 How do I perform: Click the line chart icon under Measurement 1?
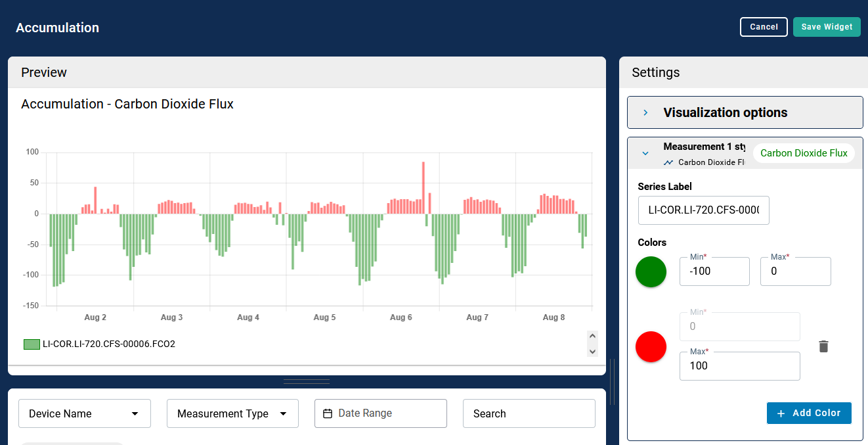(x=668, y=162)
